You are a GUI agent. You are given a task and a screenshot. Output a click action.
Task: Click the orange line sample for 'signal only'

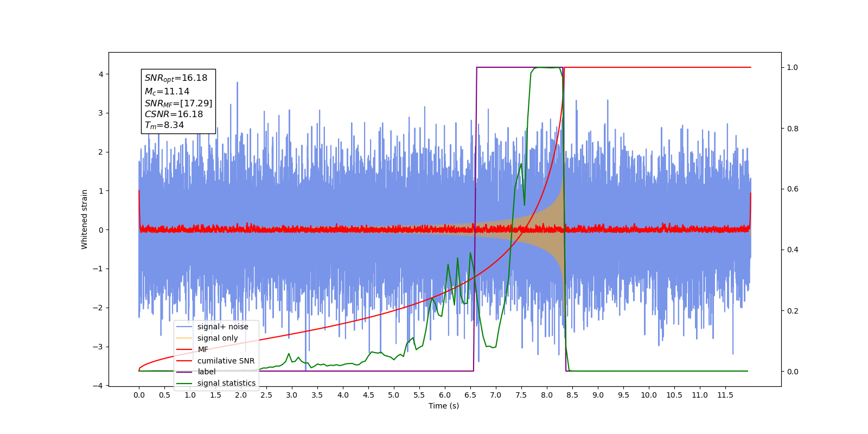(185, 338)
